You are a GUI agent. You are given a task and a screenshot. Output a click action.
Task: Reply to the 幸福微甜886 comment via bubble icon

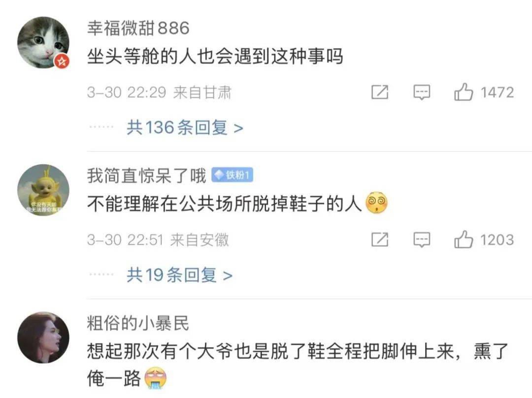pos(422,92)
